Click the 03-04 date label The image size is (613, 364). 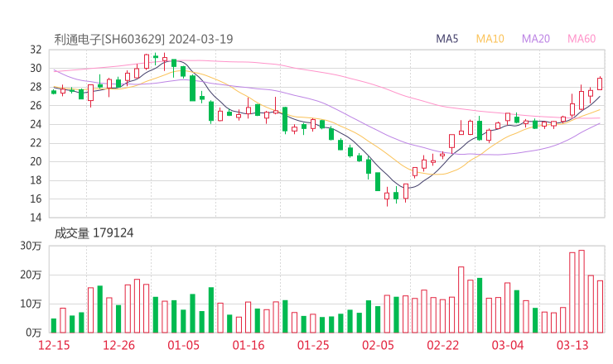508,345
